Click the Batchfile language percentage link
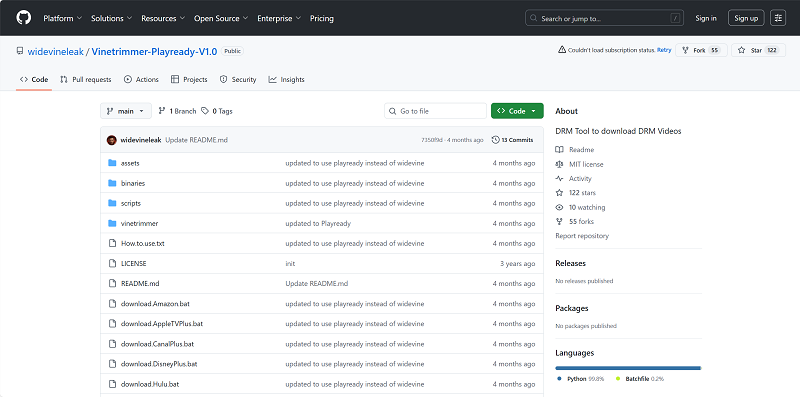This screenshot has width=800, height=397. tap(640, 379)
